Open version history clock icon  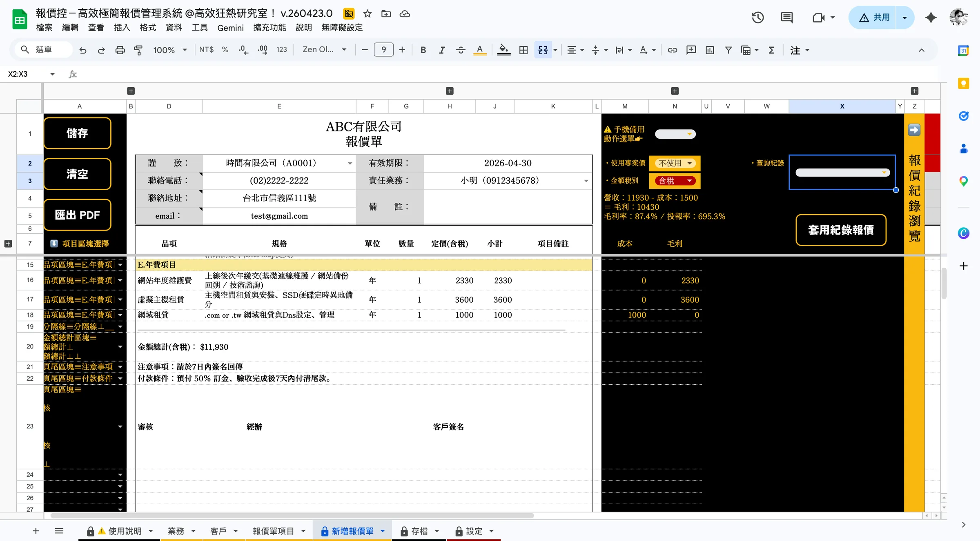(x=757, y=18)
